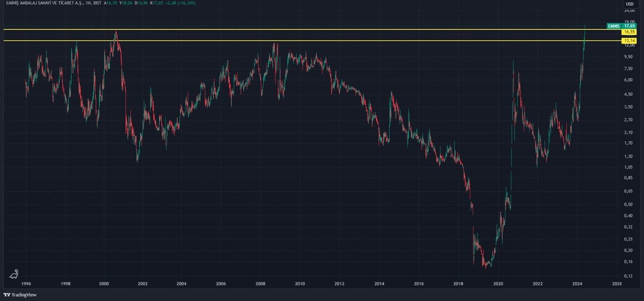Click the close value K17,65
This screenshot has height=301, width=644.
[157, 3]
